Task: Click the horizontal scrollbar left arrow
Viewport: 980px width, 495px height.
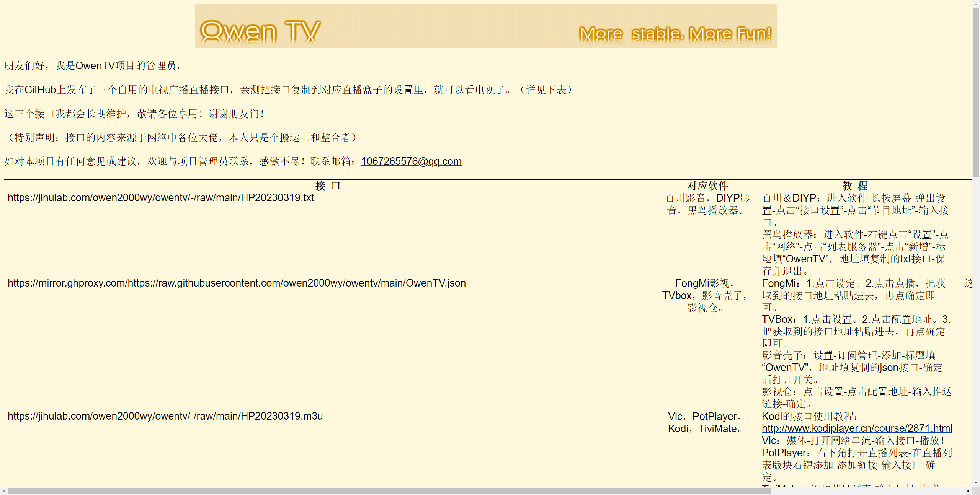Action: tap(3, 491)
